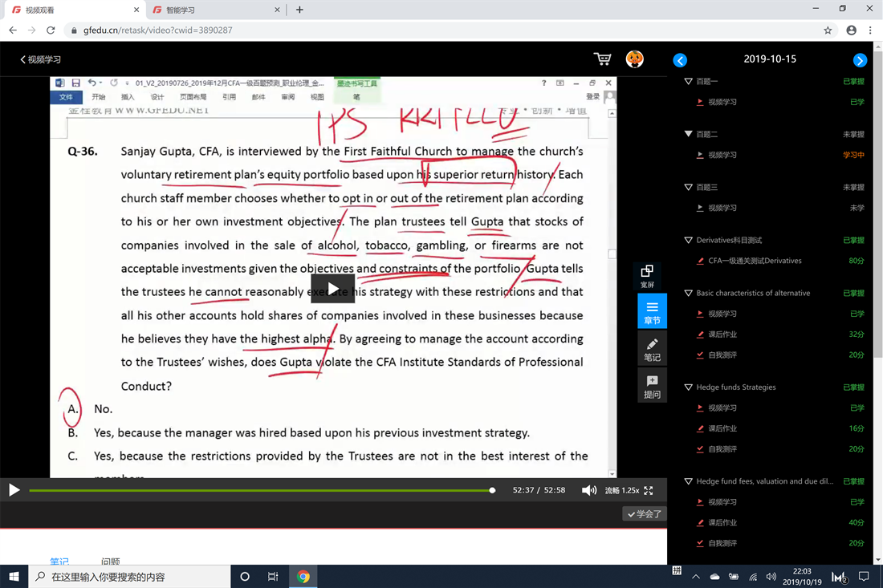
Task: Click the 提问 ask question icon
Action: [x=652, y=386]
